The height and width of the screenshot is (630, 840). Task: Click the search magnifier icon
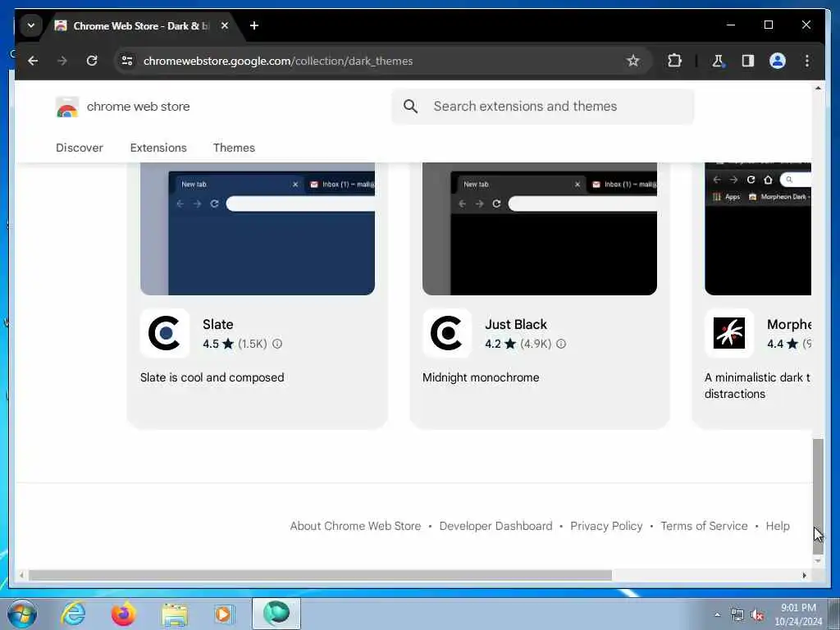(410, 107)
